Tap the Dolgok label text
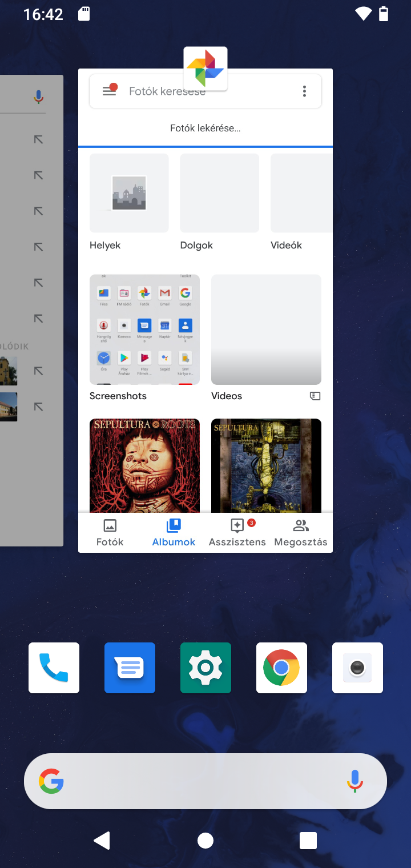411x868 pixels. click(x=196, y=245)
